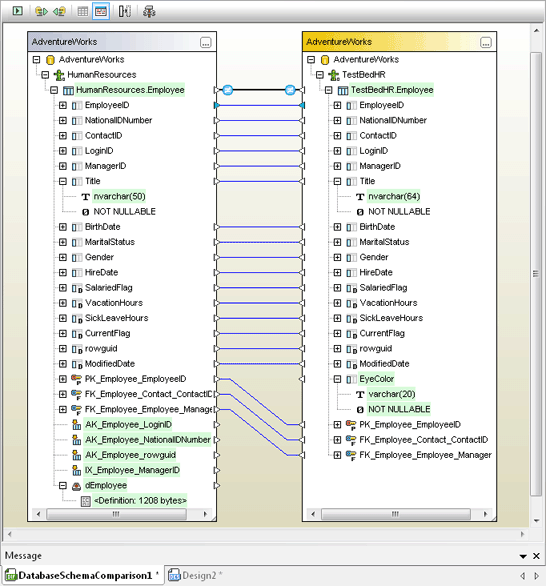The width and height of the screenshot is (546, 586).
Task: Expand left BirthDate column
Action: tap(63, 227)
